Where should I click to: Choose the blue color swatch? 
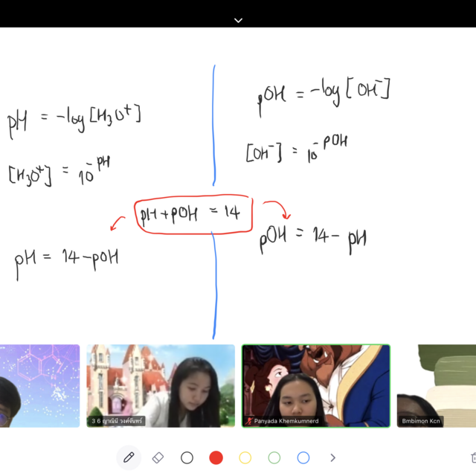click(303, 457)
